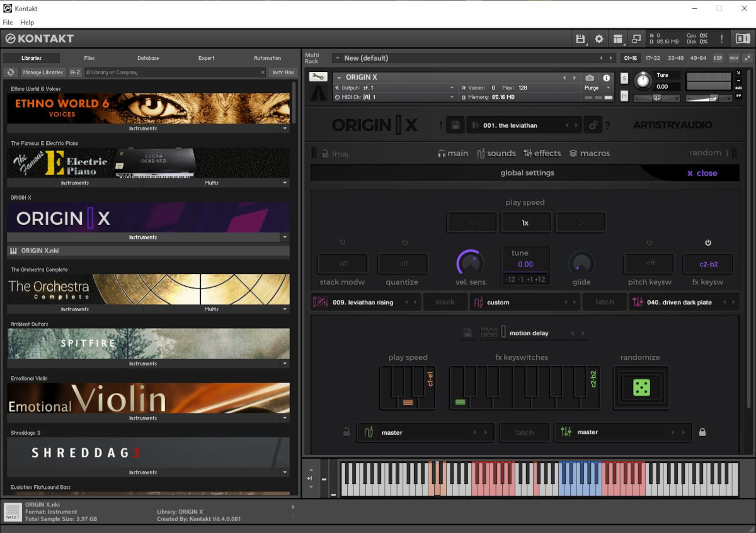Open the File menu

click(8, 23)
